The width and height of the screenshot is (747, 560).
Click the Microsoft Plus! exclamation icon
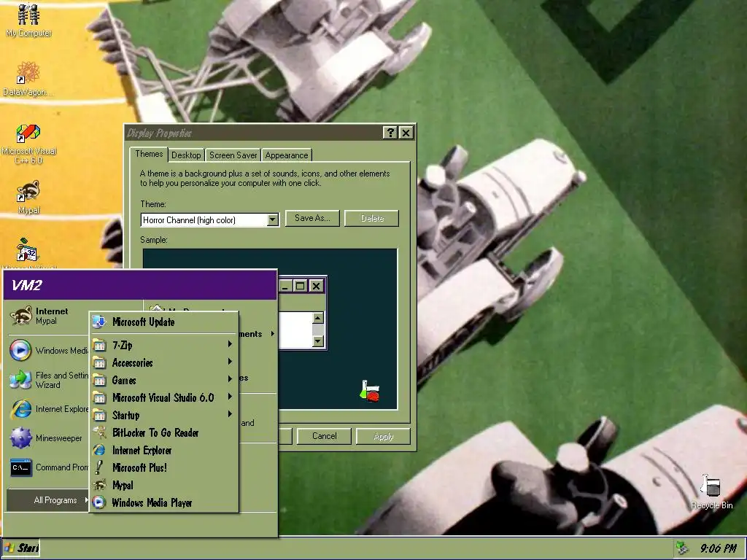[99, 467]
